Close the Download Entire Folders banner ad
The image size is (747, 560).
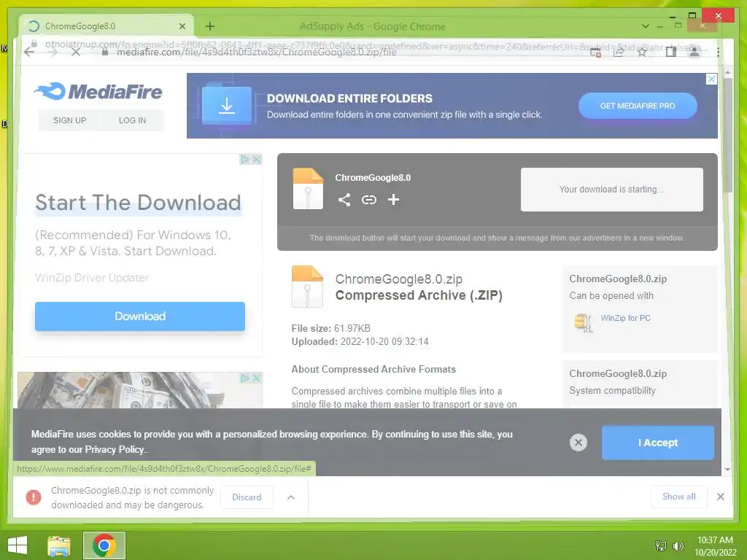point(711,79)
